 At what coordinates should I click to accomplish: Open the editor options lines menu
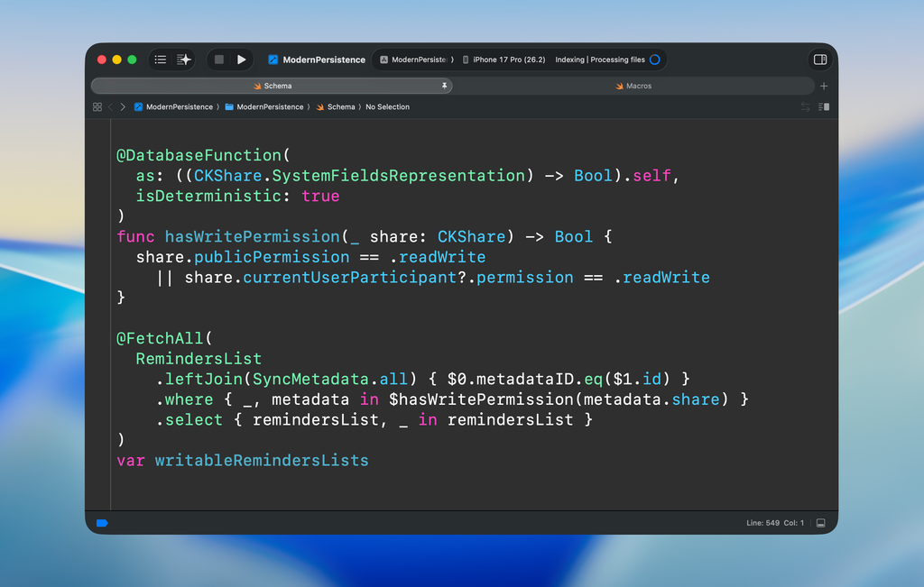[823, 106]
